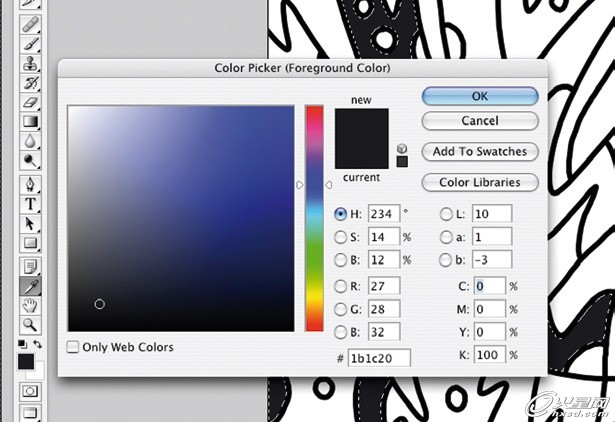Select the Eraser tool

coord(30,102)
